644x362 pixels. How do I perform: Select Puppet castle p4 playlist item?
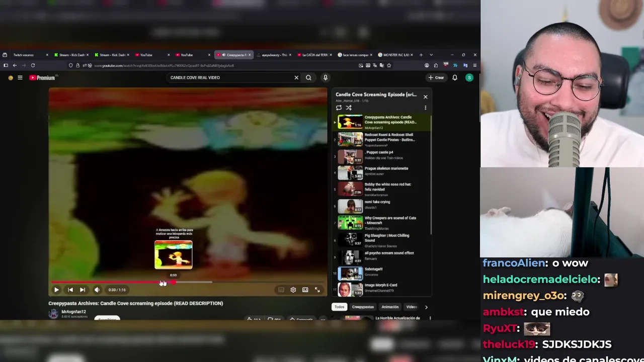(x=381, y=156)
